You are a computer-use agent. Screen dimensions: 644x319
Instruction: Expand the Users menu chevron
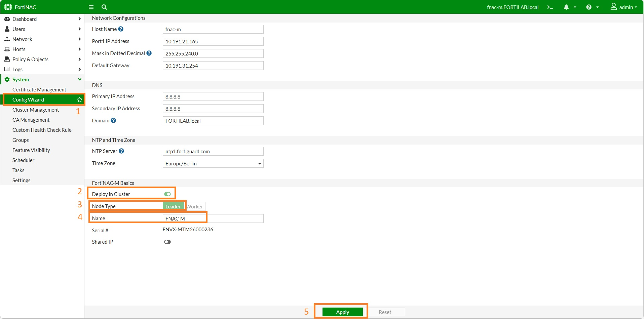tap(80, 29)
